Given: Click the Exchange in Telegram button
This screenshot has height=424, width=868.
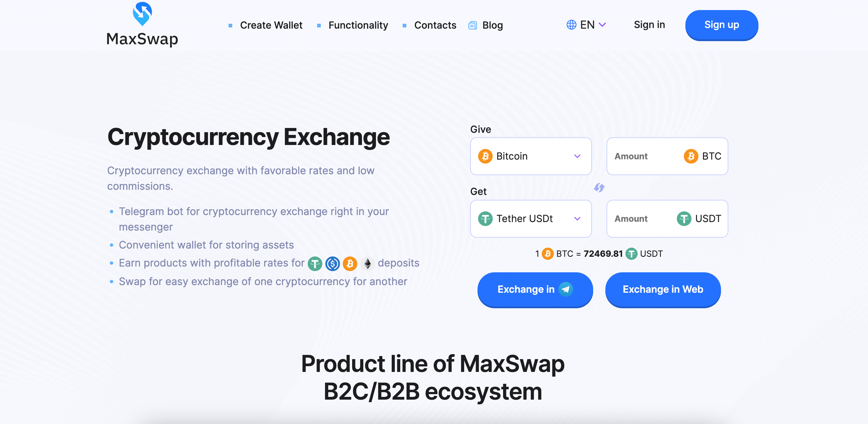Looking at the screenshot, I should [x=534, y=289].
